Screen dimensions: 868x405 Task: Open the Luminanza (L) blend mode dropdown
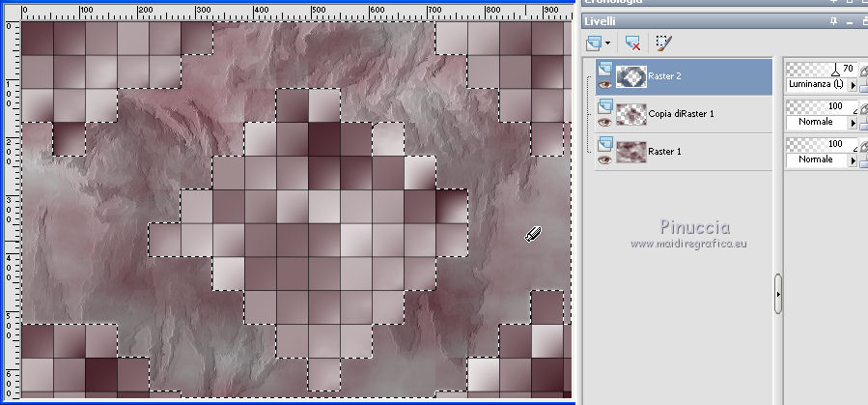point(817,85)
